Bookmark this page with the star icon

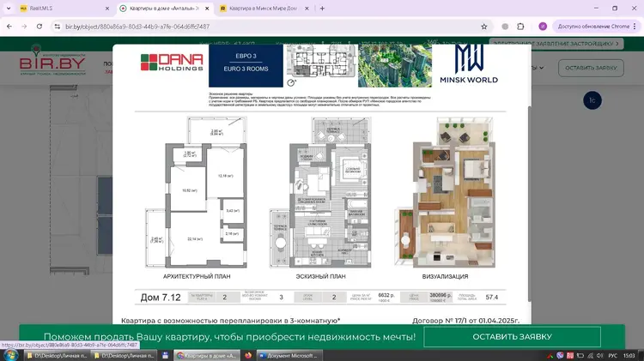pyautogui.click(x=484, y=27)
